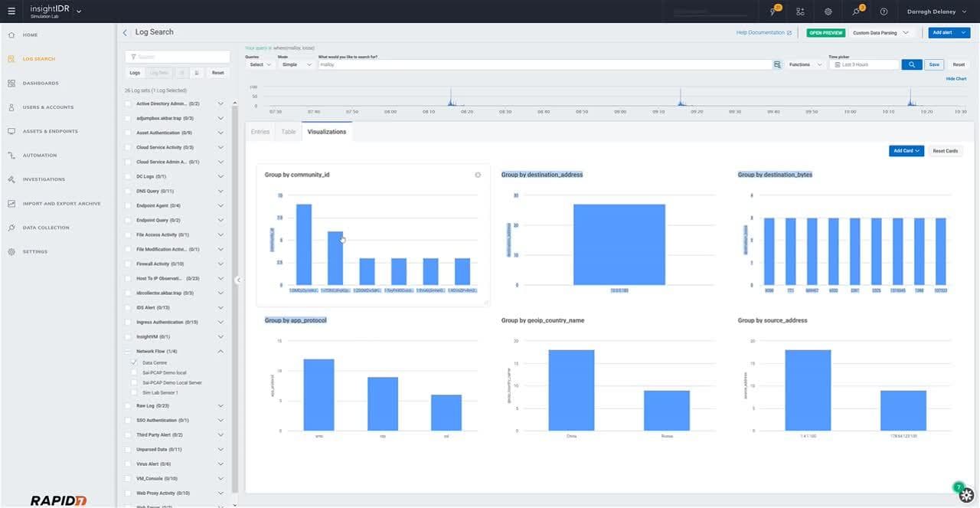Viewport: 980px width, 508px height.
Task: Open the Functions dropdown
Action: 805,65
